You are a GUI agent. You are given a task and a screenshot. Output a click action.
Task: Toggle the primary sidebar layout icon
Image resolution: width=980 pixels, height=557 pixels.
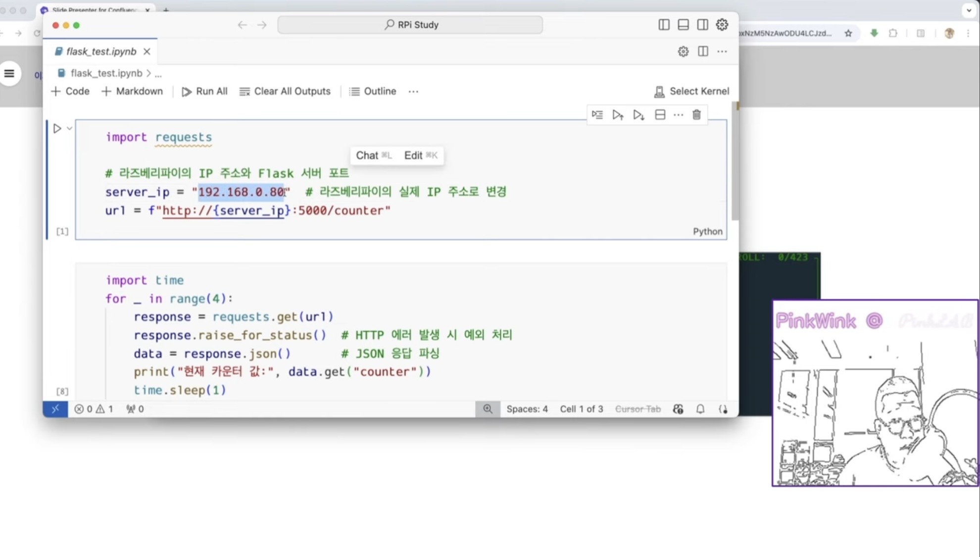tap(664, 25)
